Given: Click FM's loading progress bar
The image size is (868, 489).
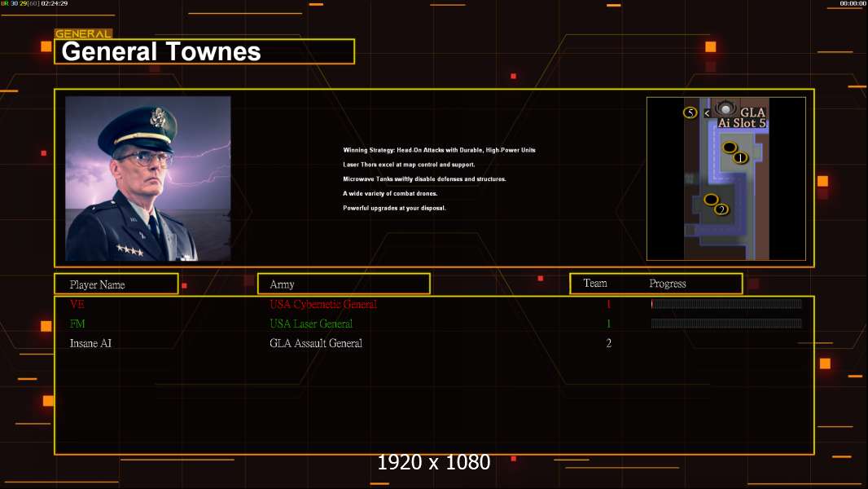Looking at the screenshot, I should tap(726, 324).
